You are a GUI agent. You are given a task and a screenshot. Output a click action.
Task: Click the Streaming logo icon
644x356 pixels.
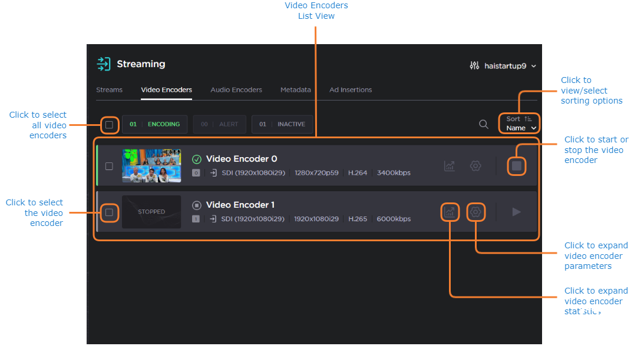(104, 64)
